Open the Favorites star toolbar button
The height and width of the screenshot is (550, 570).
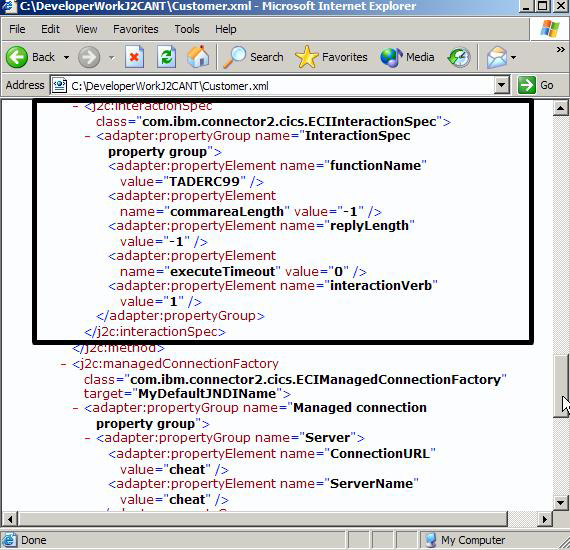click(331, 57)
